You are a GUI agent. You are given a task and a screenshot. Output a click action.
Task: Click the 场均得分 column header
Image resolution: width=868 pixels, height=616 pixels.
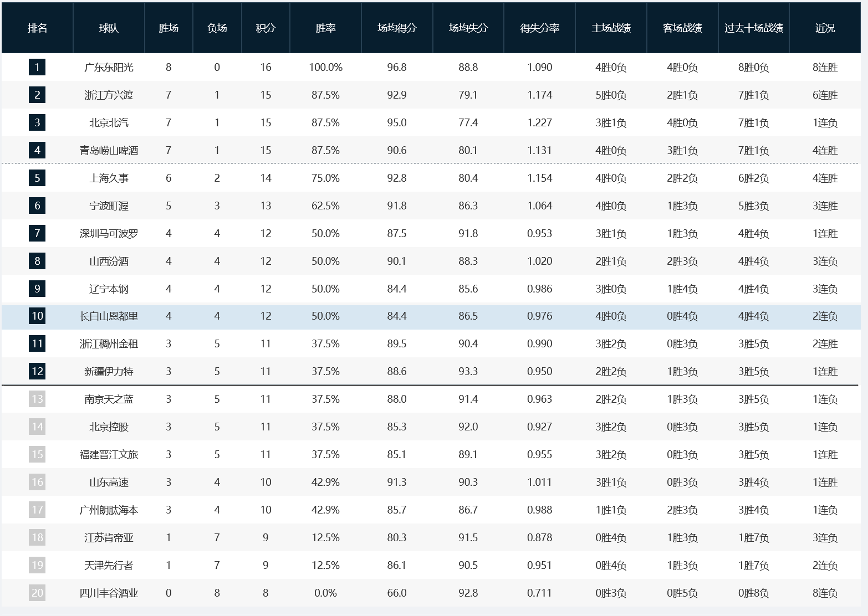[x=397, y=28]
